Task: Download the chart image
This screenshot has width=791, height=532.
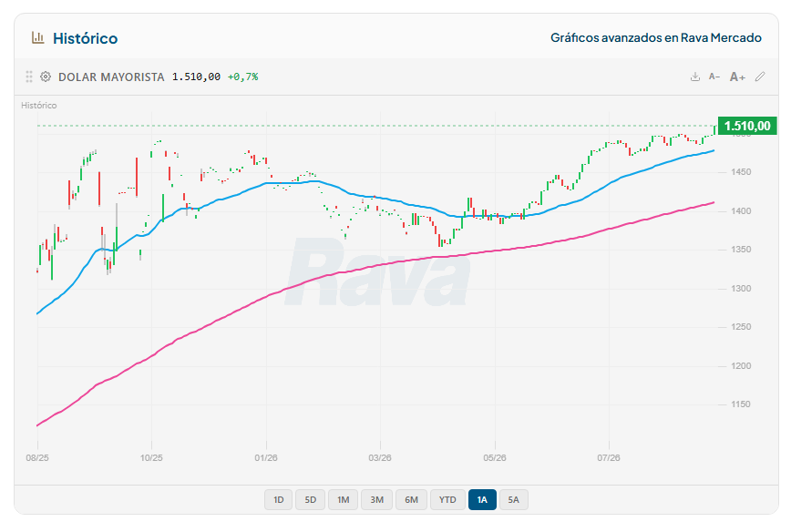Action: click(x=695, y=77)
